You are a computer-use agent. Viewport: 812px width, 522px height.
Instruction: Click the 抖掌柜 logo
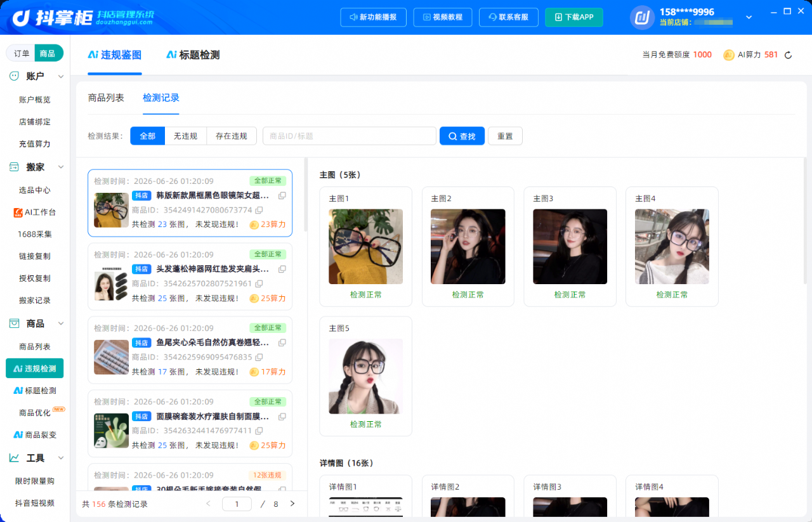pos(83,17)
